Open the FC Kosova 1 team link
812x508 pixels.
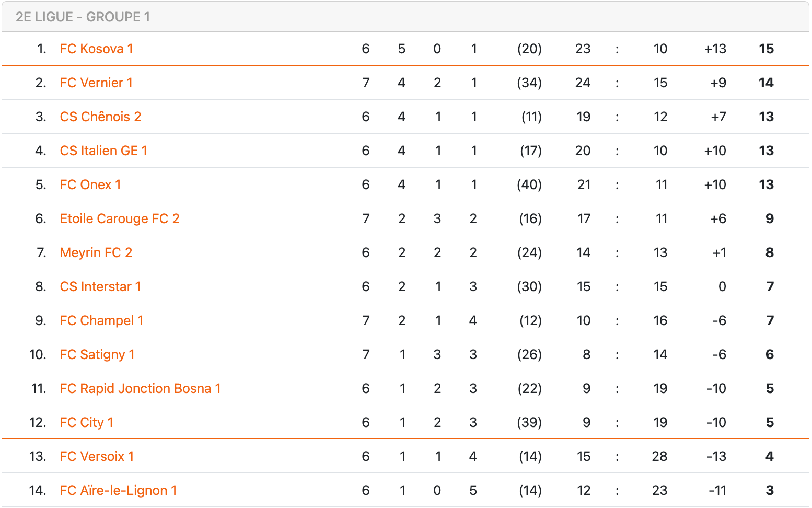pos(96,49)
